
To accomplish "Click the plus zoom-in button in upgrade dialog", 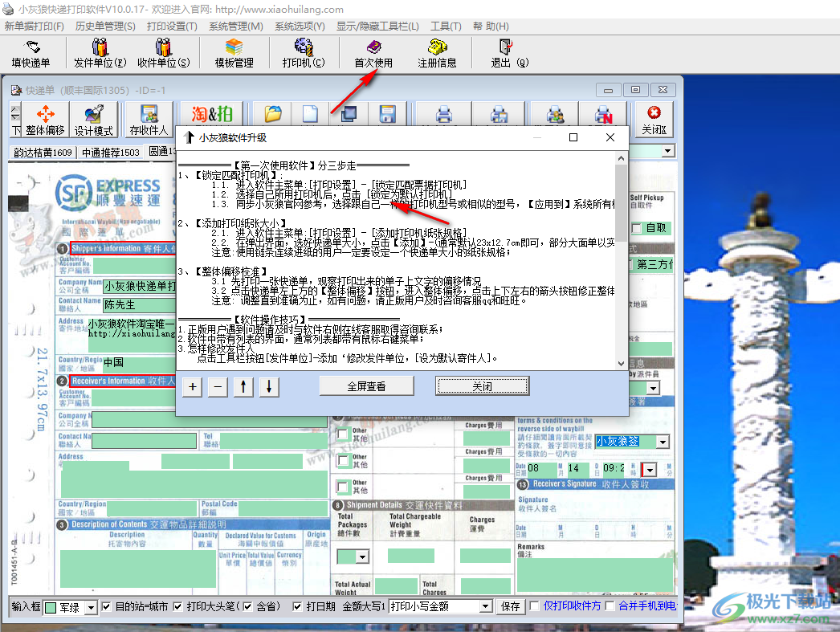I will tap(193, 387).
